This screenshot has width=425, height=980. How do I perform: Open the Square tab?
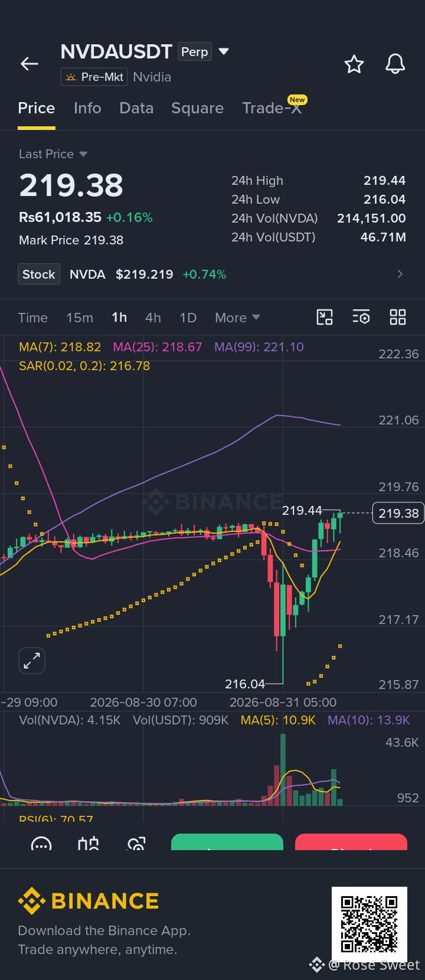(197, 108)
